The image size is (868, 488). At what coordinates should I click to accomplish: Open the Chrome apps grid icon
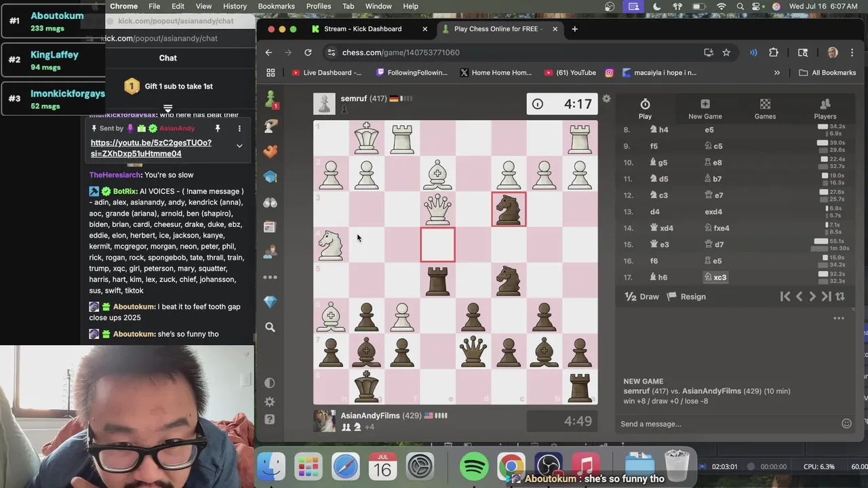271,73
